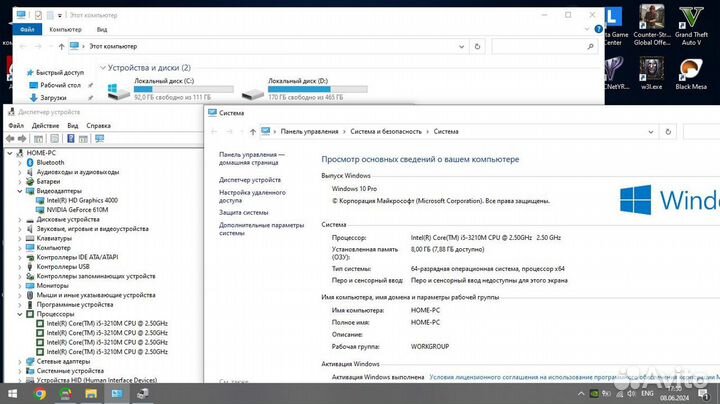
Task: Go to Панель управления — домашняя страница
Action: click(x=252, y=158)
